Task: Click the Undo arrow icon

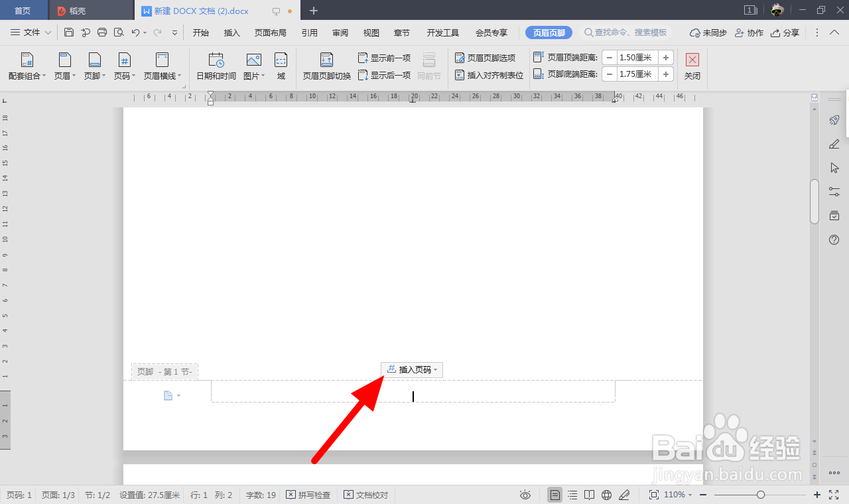Action: coord(135,32)
